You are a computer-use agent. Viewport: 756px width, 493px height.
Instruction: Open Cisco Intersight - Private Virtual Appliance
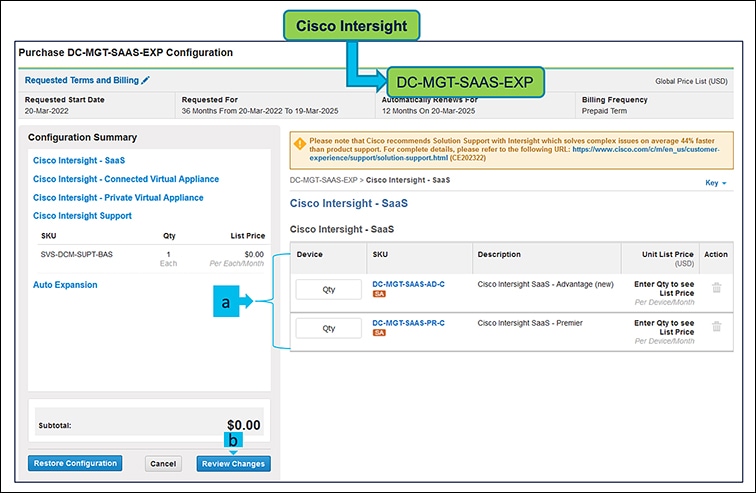[118, 198]
